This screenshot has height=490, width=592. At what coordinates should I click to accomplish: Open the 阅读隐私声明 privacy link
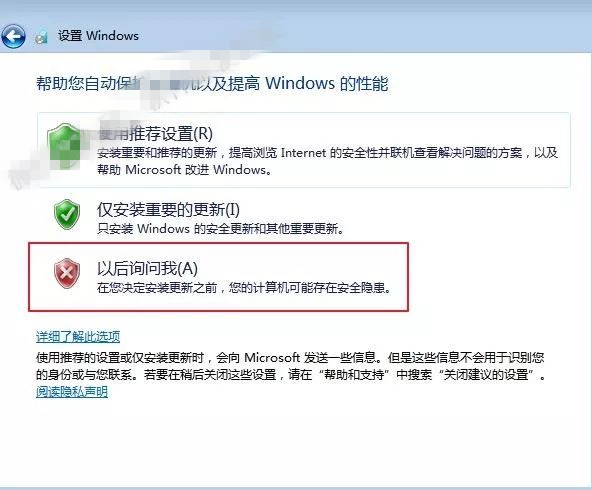coord(72,391)
